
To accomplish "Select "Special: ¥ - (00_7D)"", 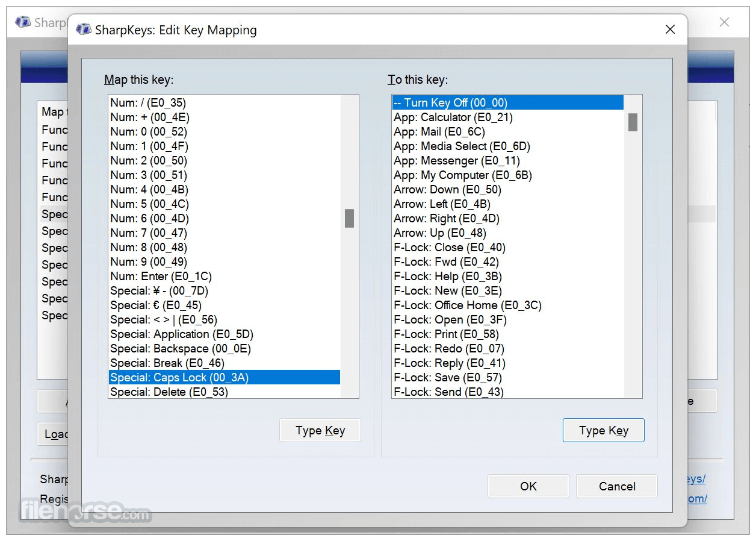I will 225,290.
